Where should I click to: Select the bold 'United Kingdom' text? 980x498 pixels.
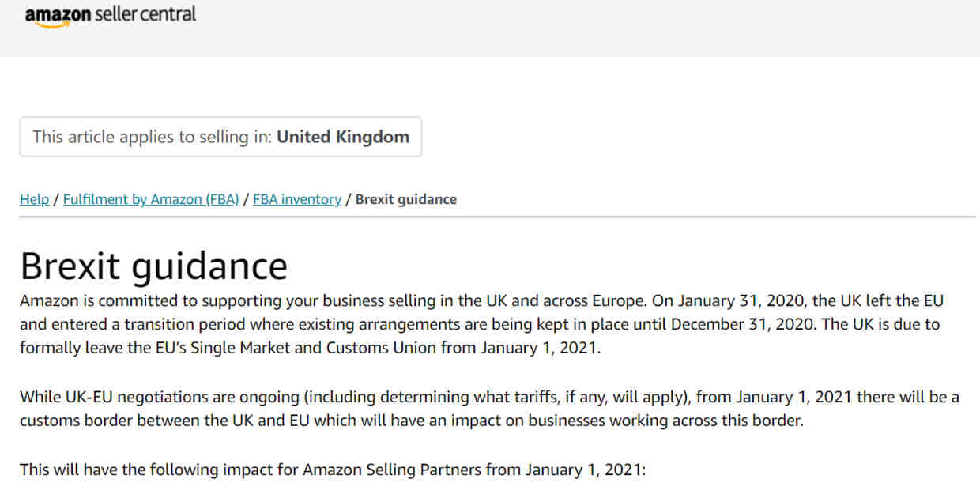[x=343, y=137]
